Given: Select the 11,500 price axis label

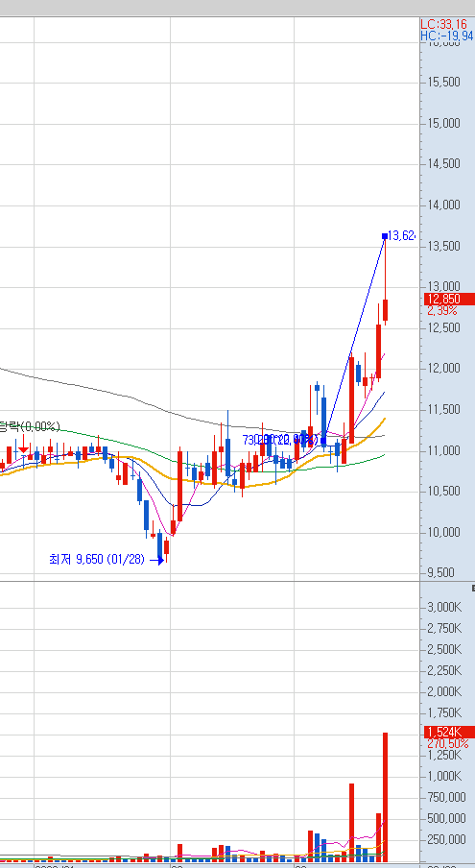Looking at the screenshot, I should point(443,410).
